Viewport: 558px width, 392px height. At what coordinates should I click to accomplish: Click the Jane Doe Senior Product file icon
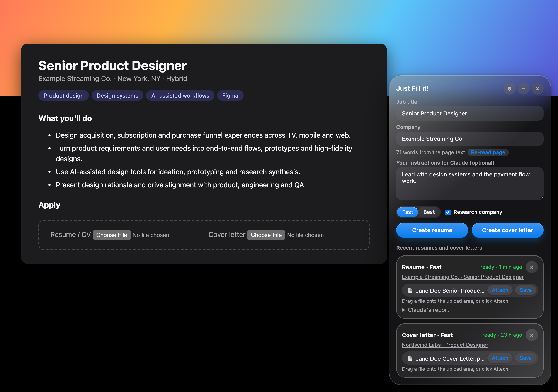[x=410, y=291]
